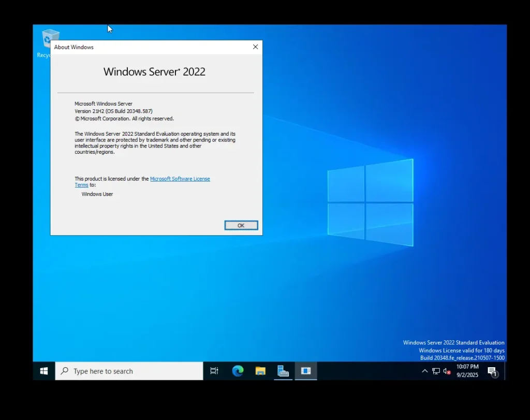
Task: Open the Action Center notifications icon
Action: (x=493, y=371)
